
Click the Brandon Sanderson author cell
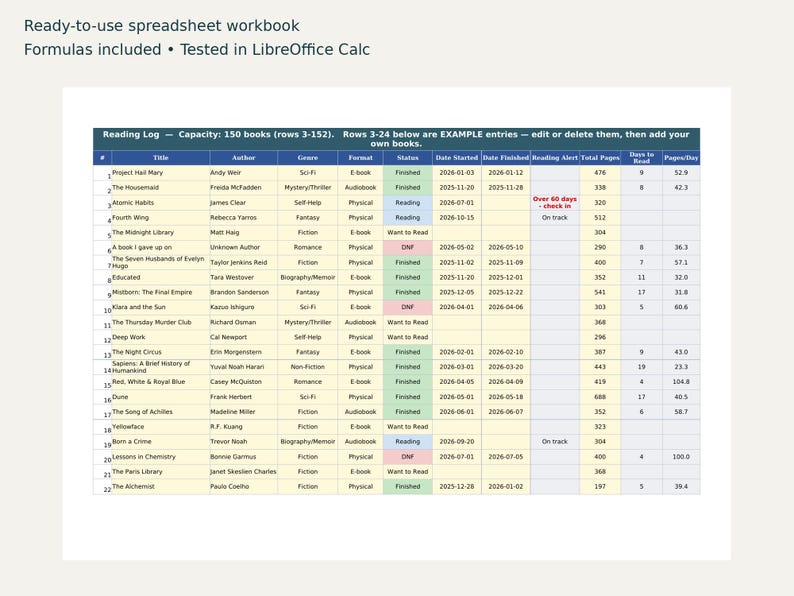[244, 292]
